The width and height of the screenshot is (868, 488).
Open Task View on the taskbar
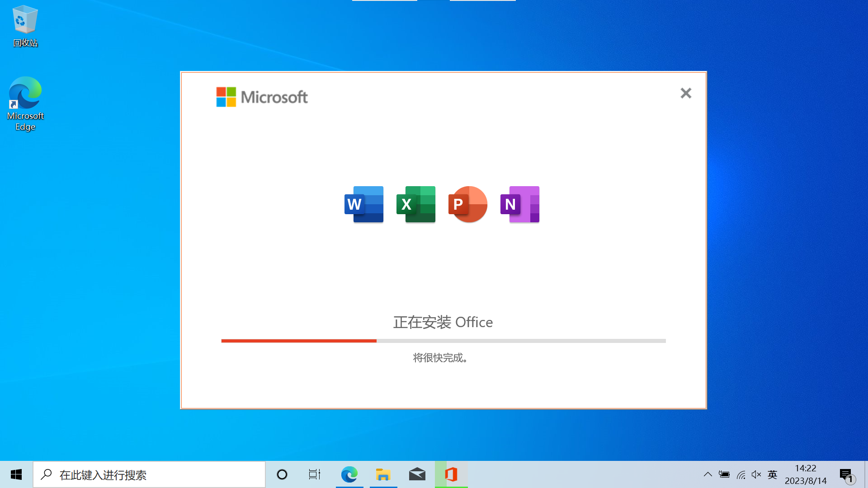[315, 474]
